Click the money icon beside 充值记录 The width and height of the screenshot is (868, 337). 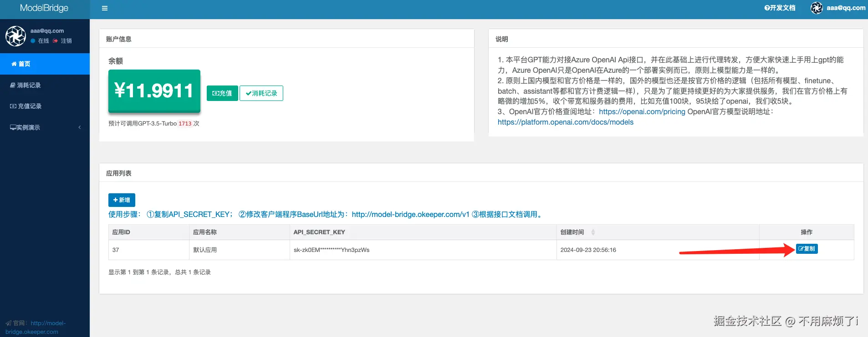click(13, 106)
